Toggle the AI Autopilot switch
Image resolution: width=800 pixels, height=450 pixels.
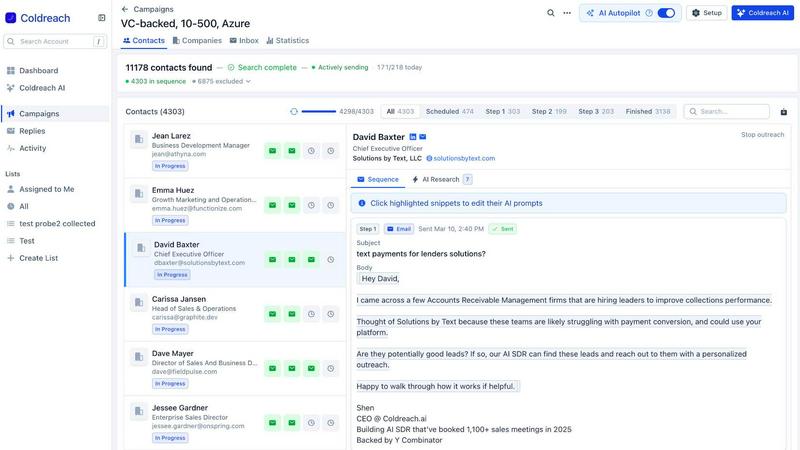[x=666, y=13]
